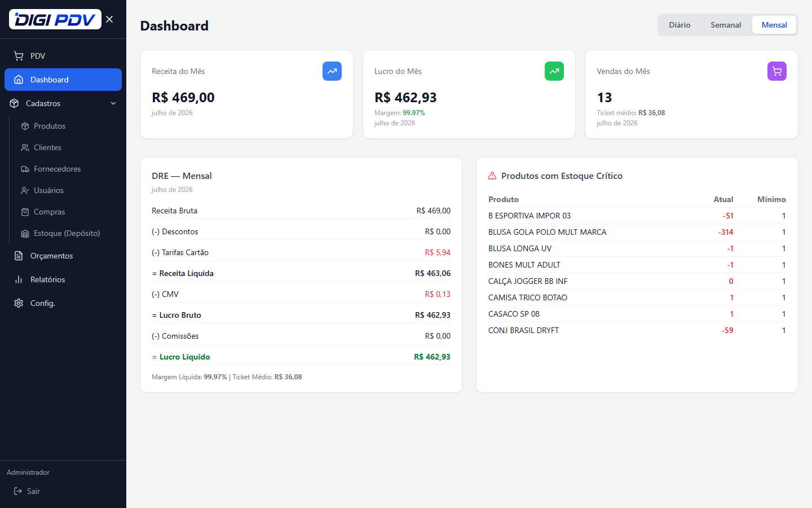812x508 pixels.
Task: Click the Orçamentos document icon
Action: 19,256
